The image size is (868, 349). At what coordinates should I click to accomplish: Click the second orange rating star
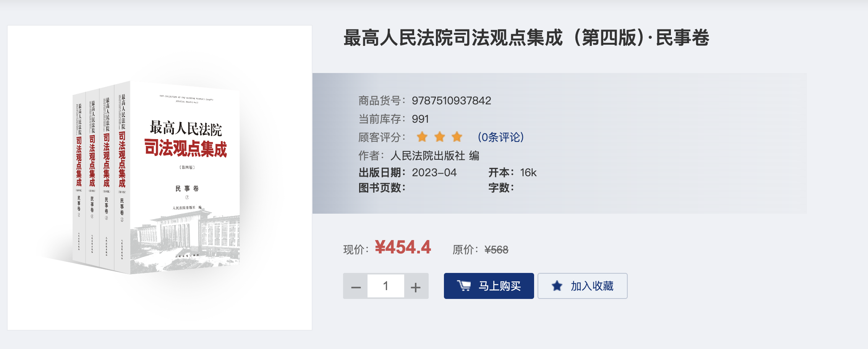(x=440, y=136)
